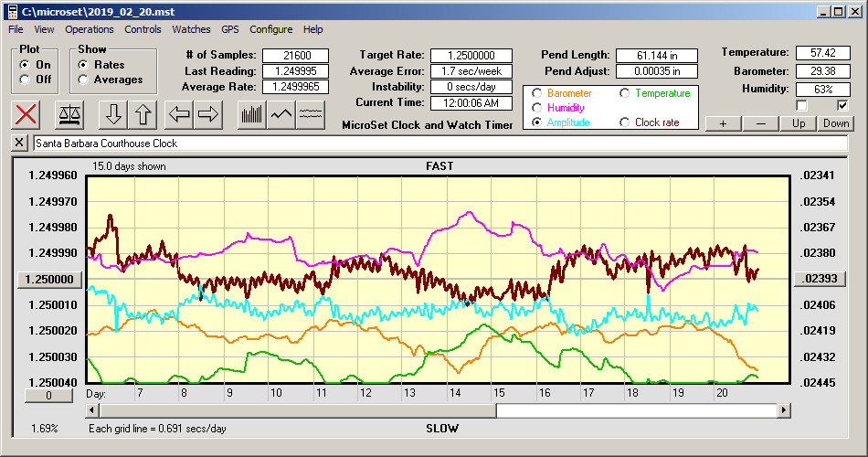
Task: Click the 'Each grid line = 0.691 secs/day' text
Action: coord(157,428)
